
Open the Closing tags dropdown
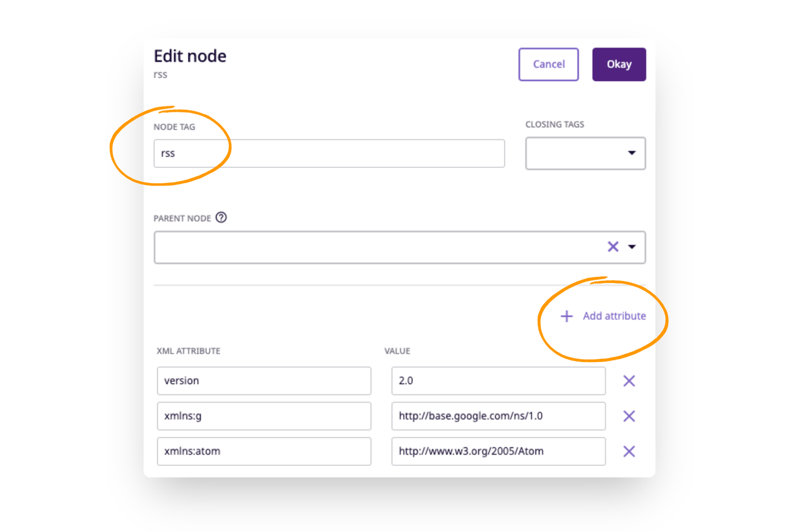585,153
